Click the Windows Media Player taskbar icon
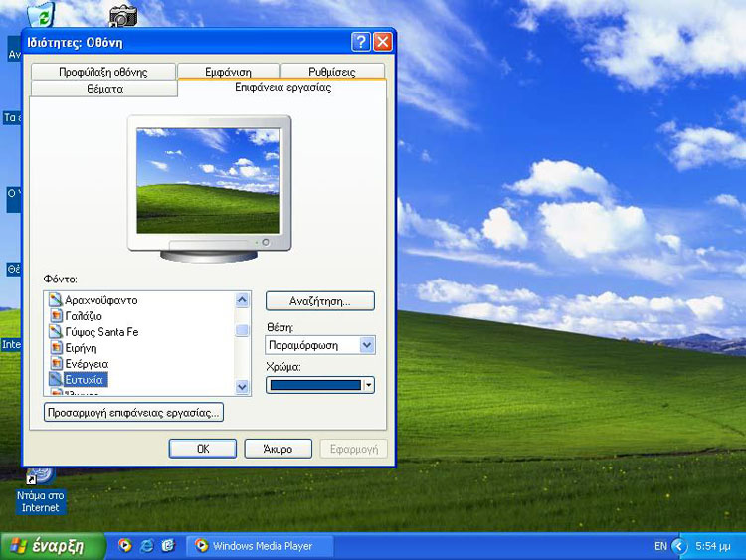This screenshot has width=746, height=560. (201, 545)
